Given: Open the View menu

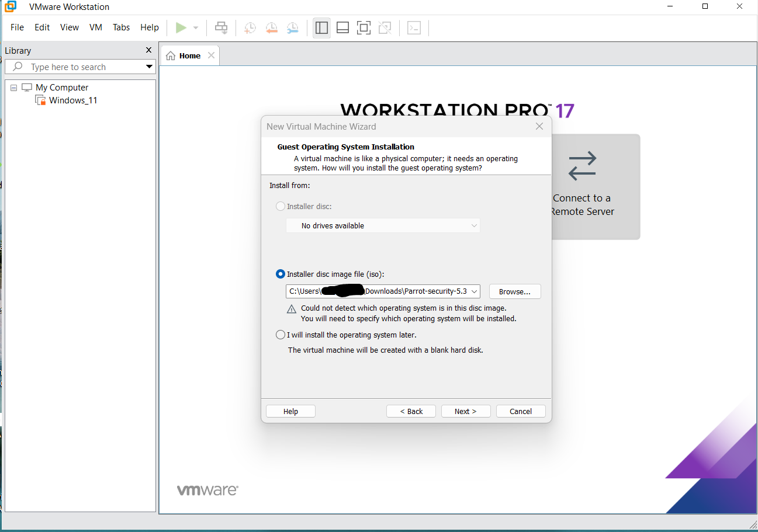Looking at the screenshot, I should coord(70,27).
